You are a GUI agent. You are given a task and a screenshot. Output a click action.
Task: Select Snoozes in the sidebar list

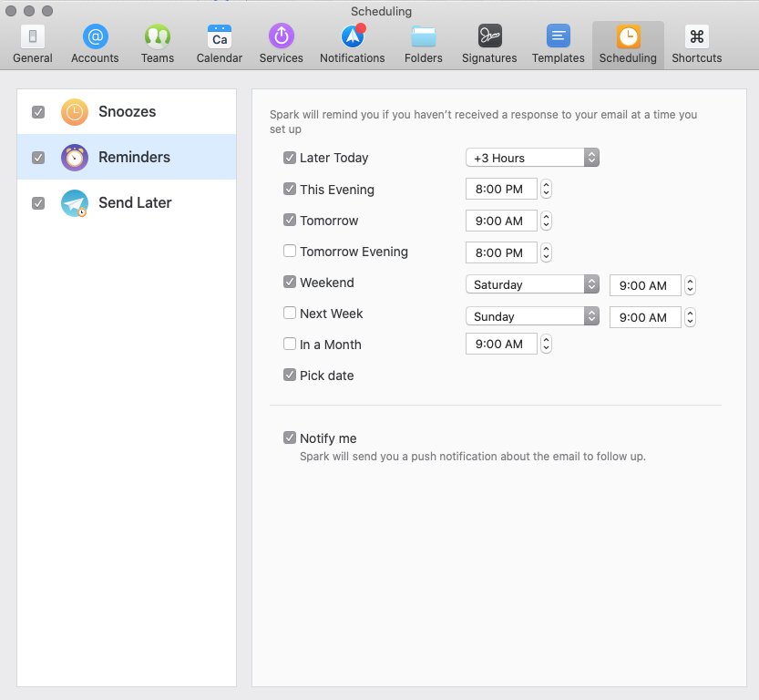[x=128, y=111]
